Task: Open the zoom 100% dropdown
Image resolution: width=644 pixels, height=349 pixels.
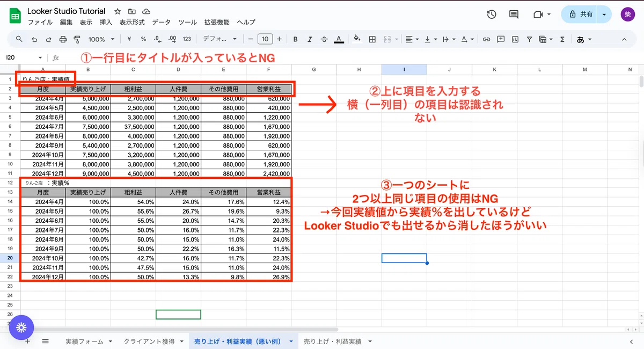Action: 101,39
